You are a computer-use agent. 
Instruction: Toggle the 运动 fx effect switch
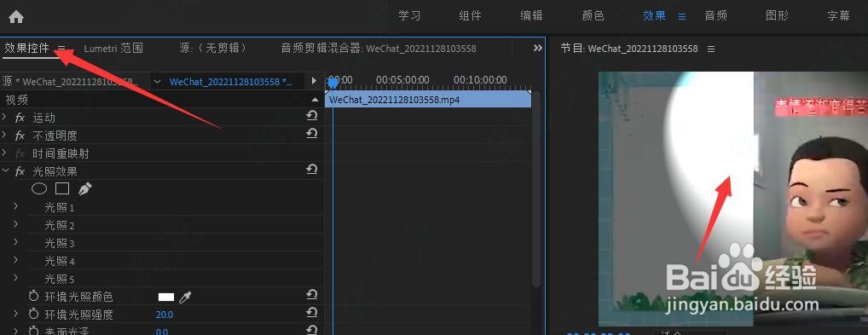click(20, 118)
